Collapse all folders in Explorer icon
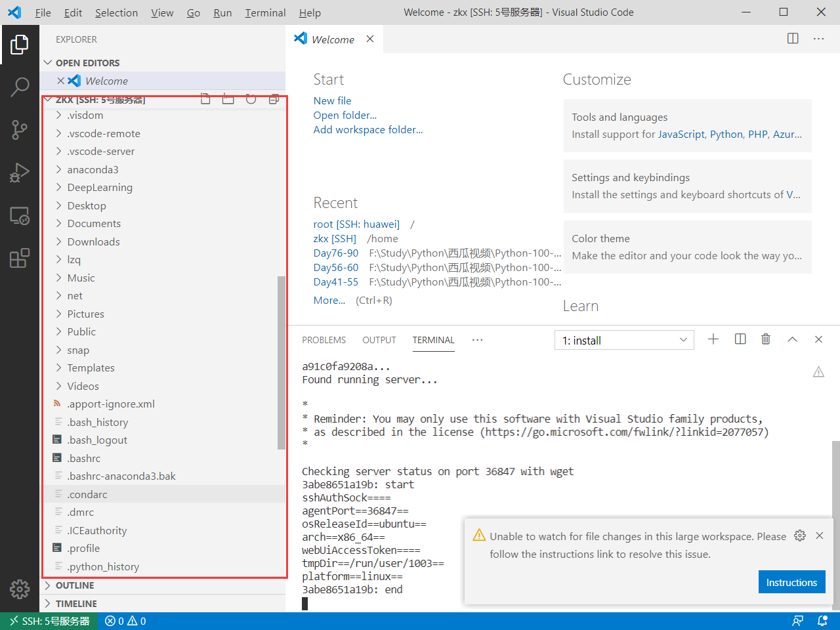The image size is (840, 630). (x=274, y=99)
